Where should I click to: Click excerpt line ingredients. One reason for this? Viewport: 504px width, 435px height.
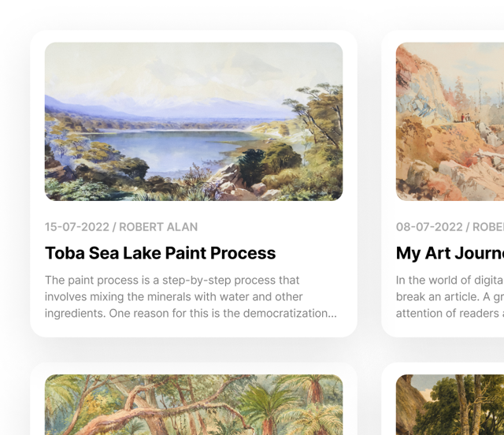coord(191,314)
